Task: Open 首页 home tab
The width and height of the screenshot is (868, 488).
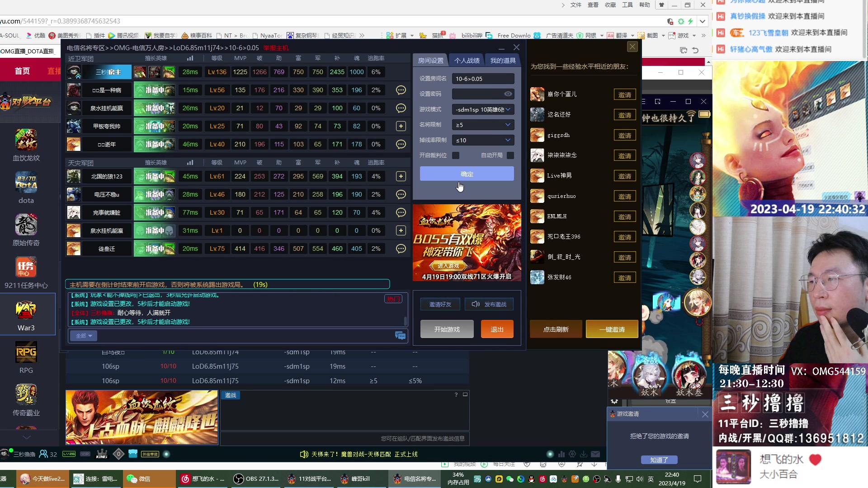Action: coord(22,71)
